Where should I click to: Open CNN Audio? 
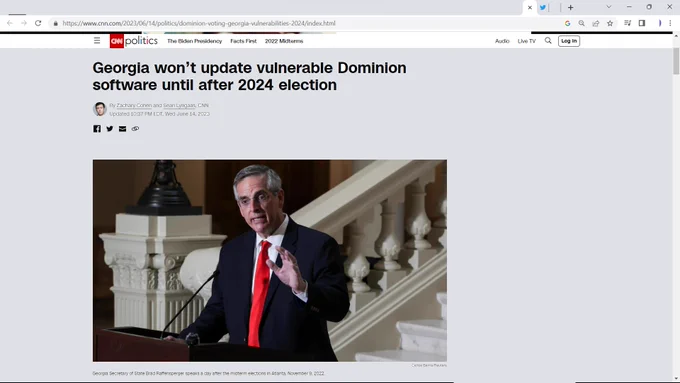pos(502,41)
